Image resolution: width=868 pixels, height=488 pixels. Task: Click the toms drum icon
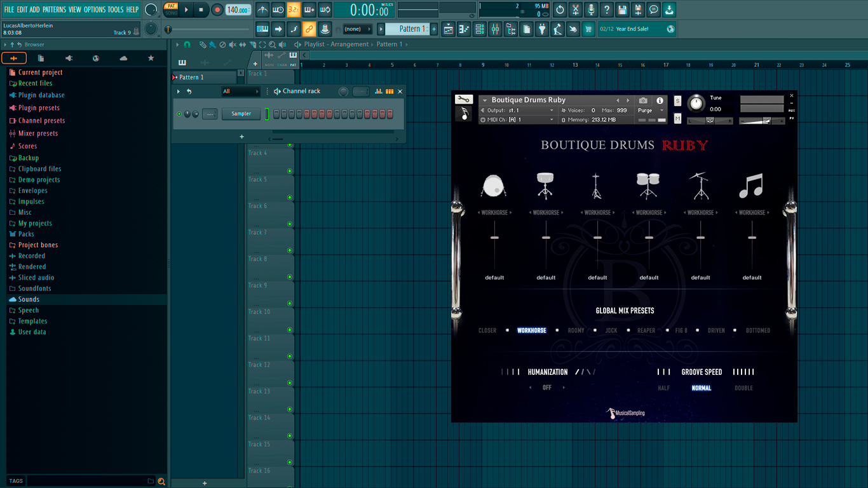[x=648, y=186]
